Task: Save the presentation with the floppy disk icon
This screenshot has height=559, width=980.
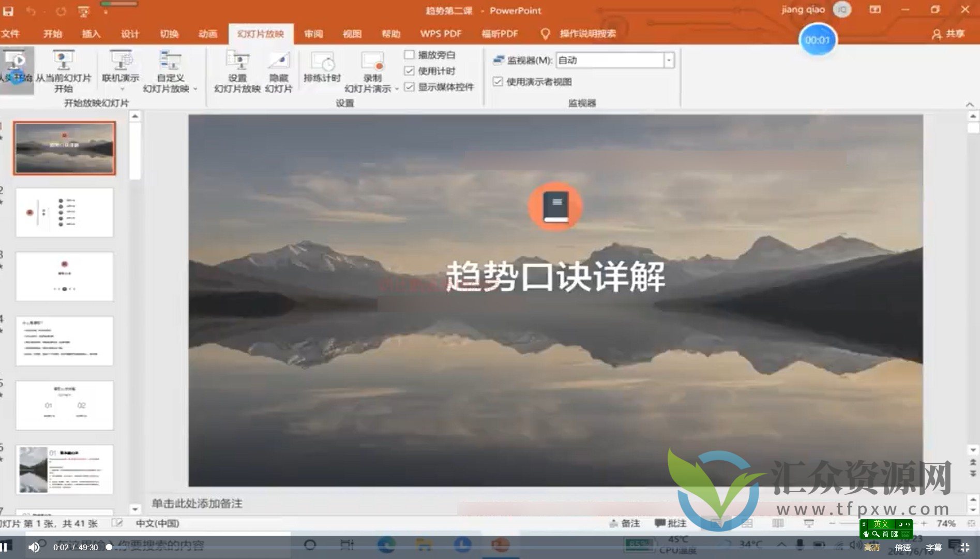Action: tap(8, 10)
